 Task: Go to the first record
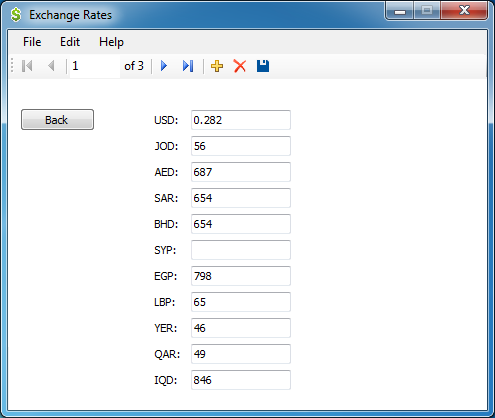point(27,66)
